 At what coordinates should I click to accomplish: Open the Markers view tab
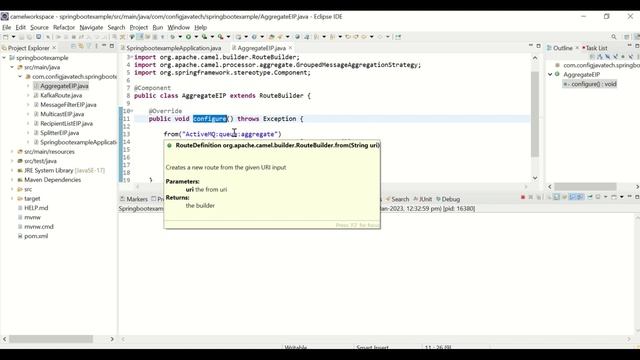pos(133,199)
